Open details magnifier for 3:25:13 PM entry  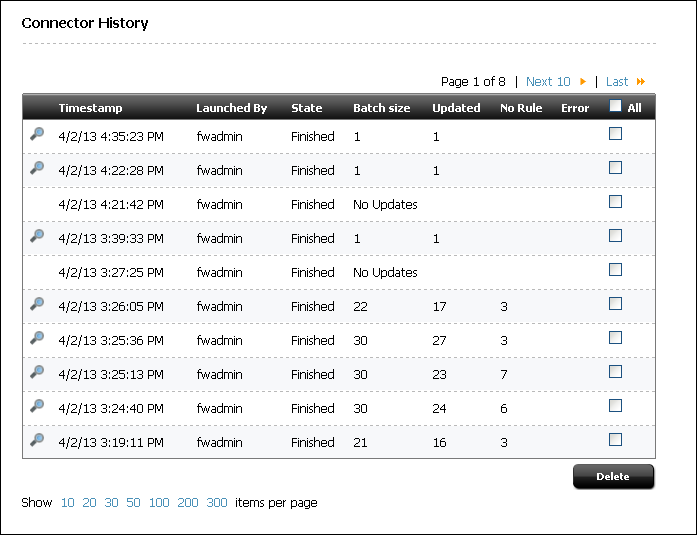[x=37, y=371]
